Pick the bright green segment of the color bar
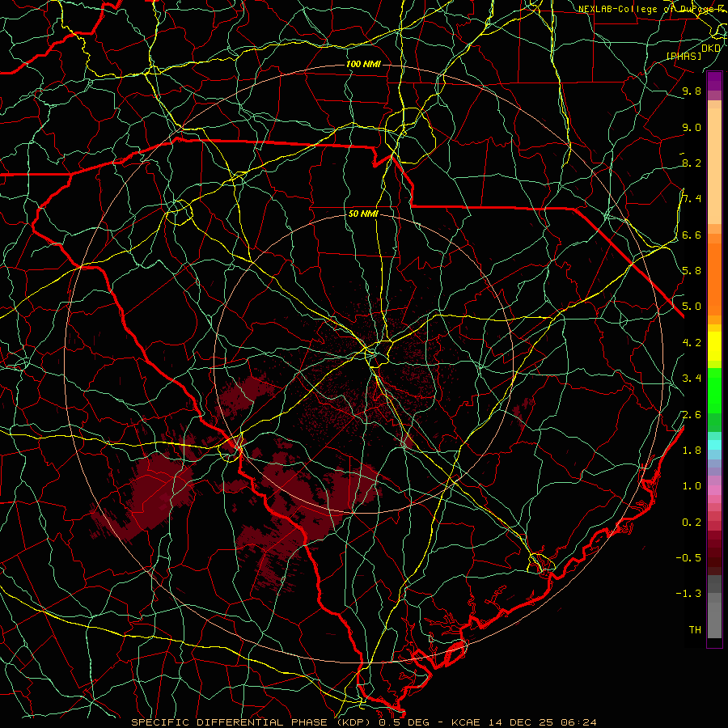 [714, 390]
